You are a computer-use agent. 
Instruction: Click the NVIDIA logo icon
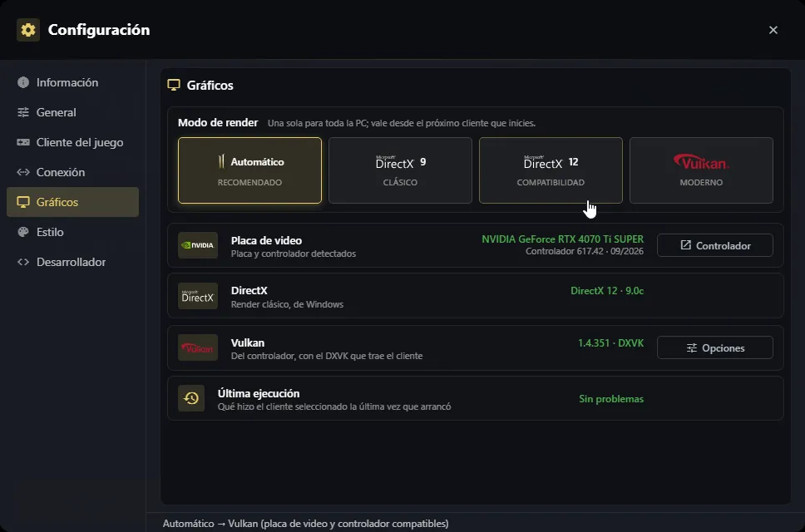pos(198,245)
